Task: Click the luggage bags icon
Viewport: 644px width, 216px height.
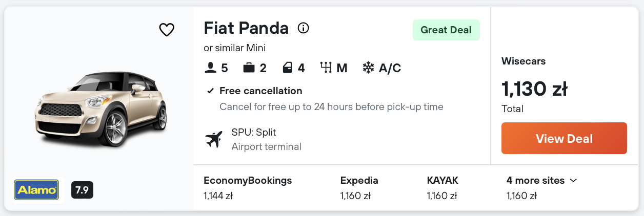Action: click(249, 68)
